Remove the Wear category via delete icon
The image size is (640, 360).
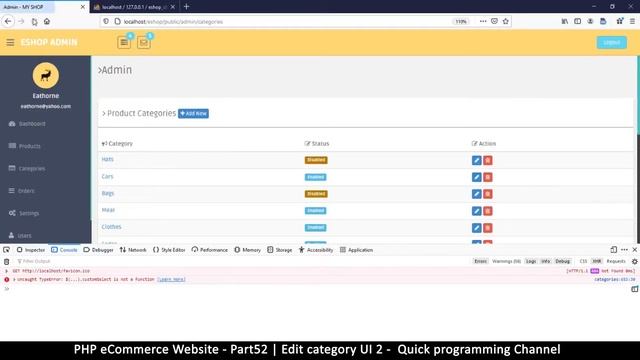(488, 211)
